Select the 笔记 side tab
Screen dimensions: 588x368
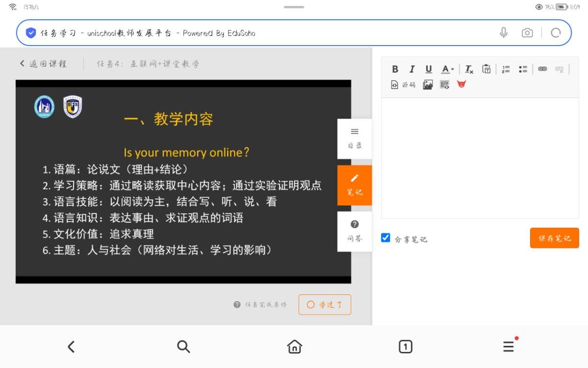tap(355, 185)
